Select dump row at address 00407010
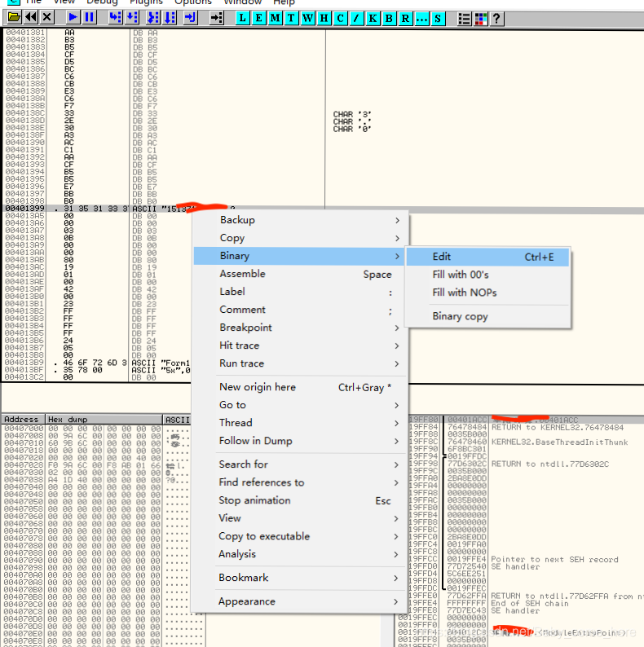The height and width of the screenshot is (647, 644). tap(95, 443)
